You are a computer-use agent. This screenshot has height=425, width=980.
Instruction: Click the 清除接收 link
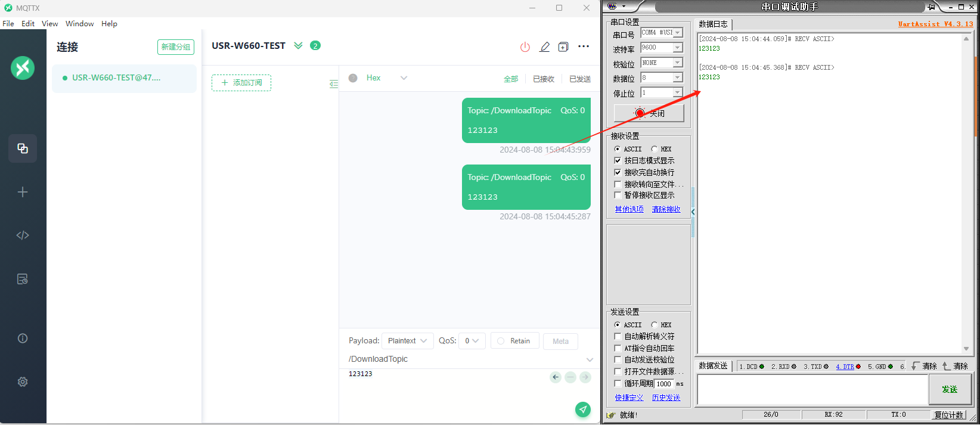click(x=666, y=209)
